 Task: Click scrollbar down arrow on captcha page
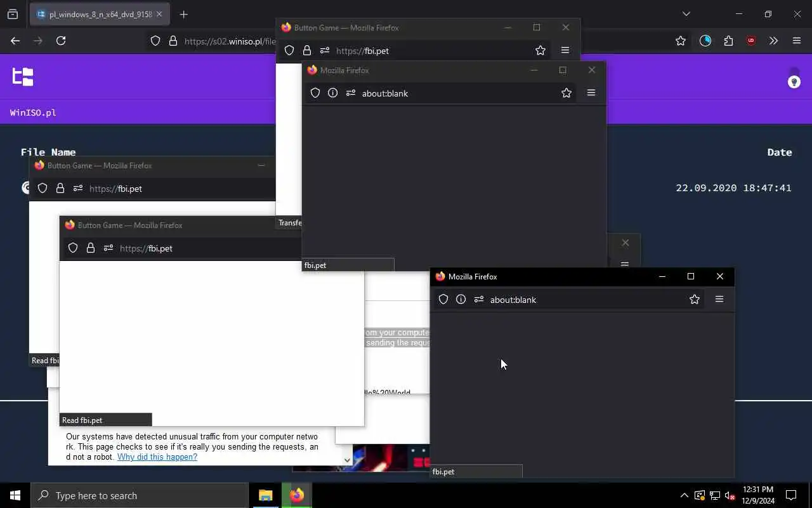(x=347, y=460)
